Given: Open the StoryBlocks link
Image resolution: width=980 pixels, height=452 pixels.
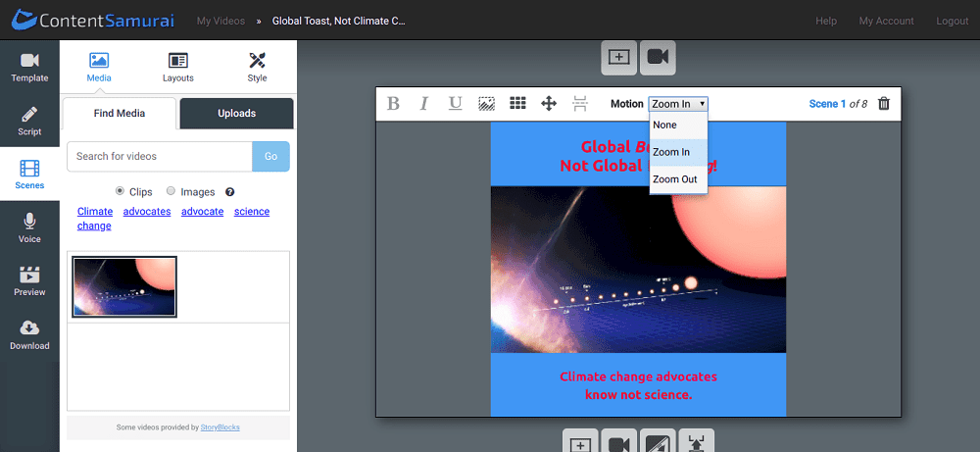Looking at the screenshot, I should point(220,427).
